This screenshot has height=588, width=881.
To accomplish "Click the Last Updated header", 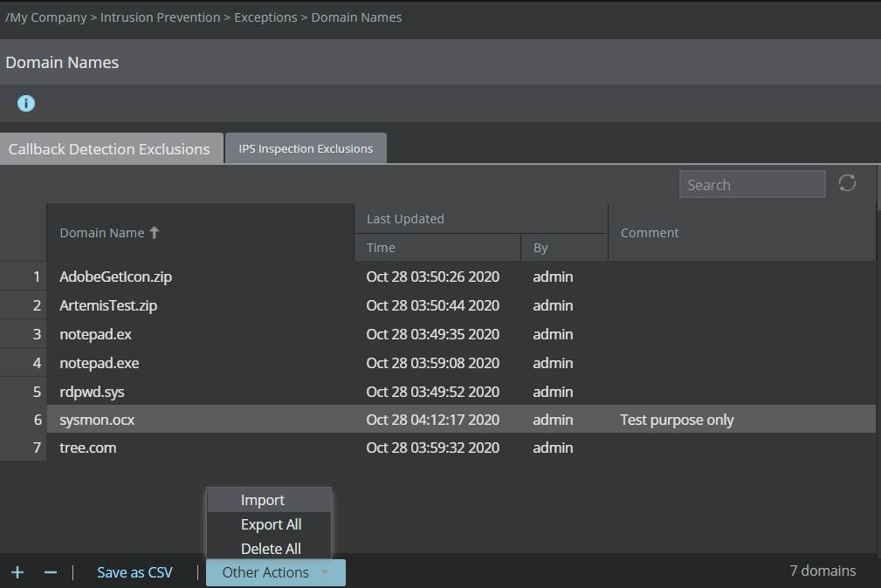I will (481, 218).
